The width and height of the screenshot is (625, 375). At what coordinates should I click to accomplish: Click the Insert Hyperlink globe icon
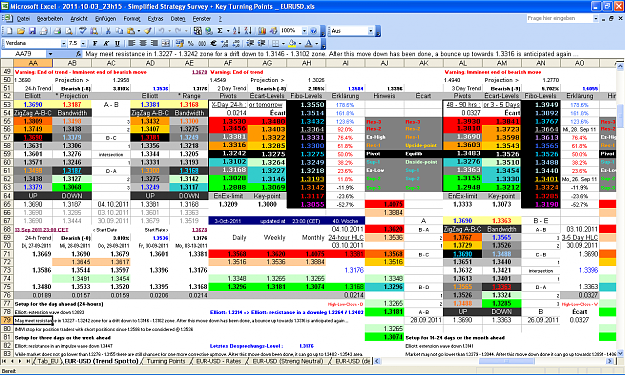[208, 31]
